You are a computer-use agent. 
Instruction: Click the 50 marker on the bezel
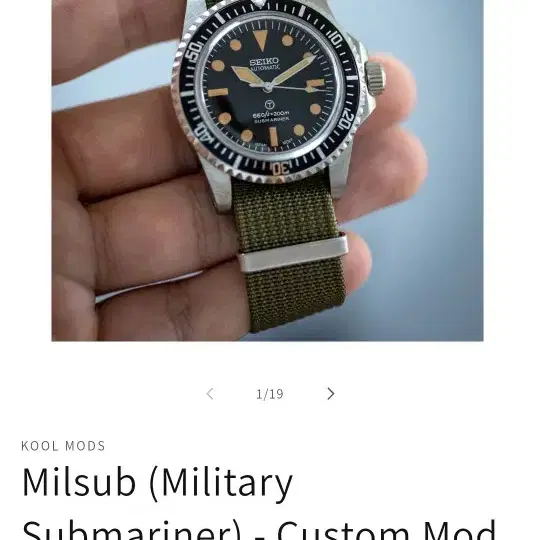coord(193,51)
